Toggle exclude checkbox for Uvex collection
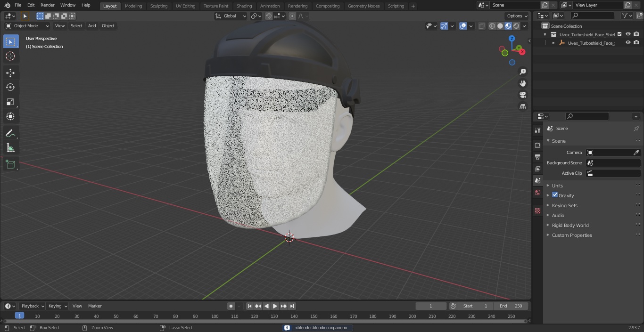The image size is (644, 332). tap(619, 34)
